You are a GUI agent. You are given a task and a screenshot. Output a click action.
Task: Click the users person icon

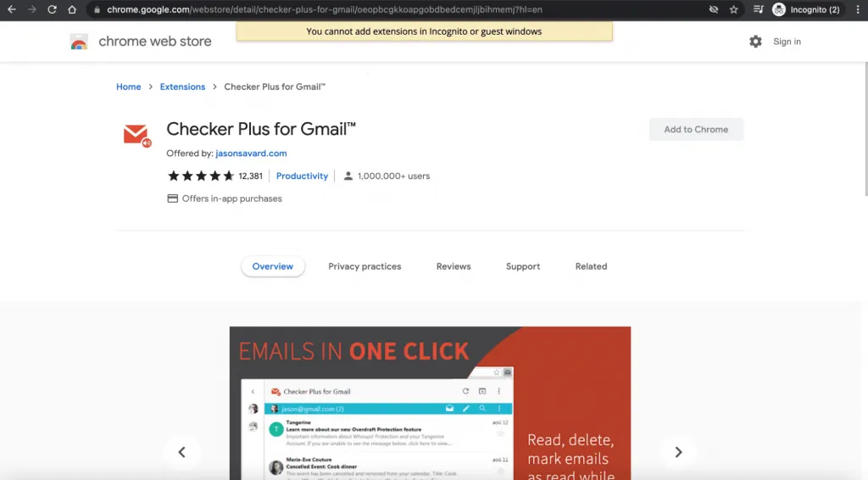pos(348,176)
